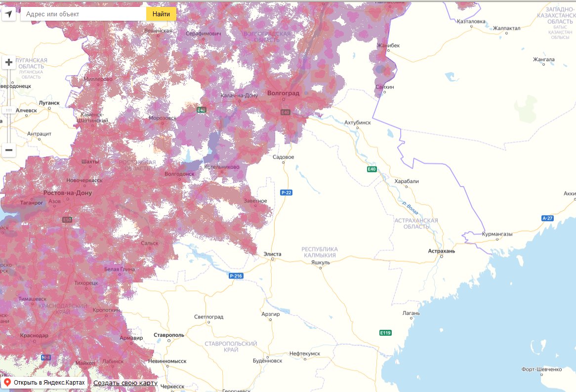Click the Армавир label
Image resolution: width=576 pixels, height=392 pixels.
point(131,338)
